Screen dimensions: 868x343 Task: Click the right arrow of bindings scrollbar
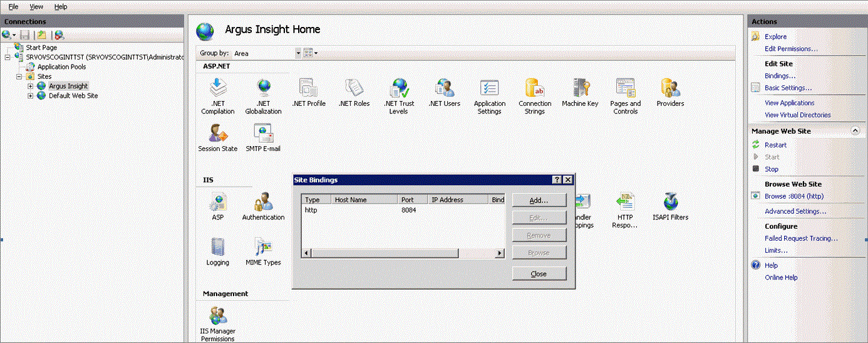[500, 253]
